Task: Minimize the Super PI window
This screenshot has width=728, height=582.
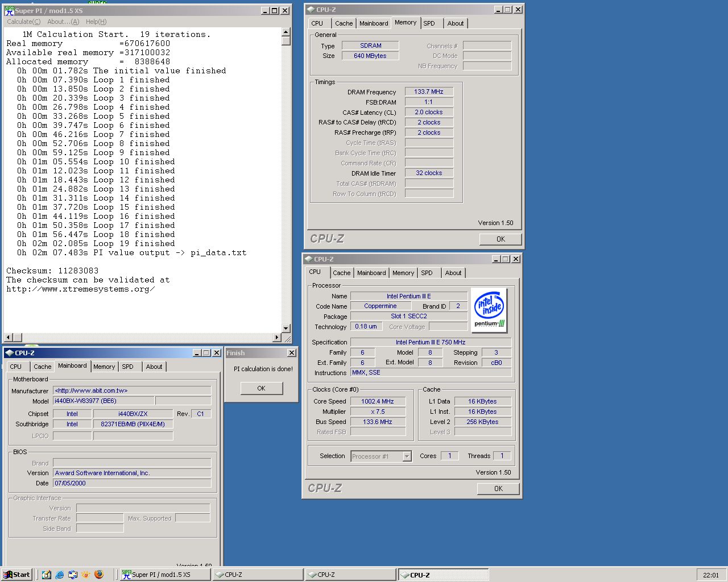Action: (x=265, y=10)
